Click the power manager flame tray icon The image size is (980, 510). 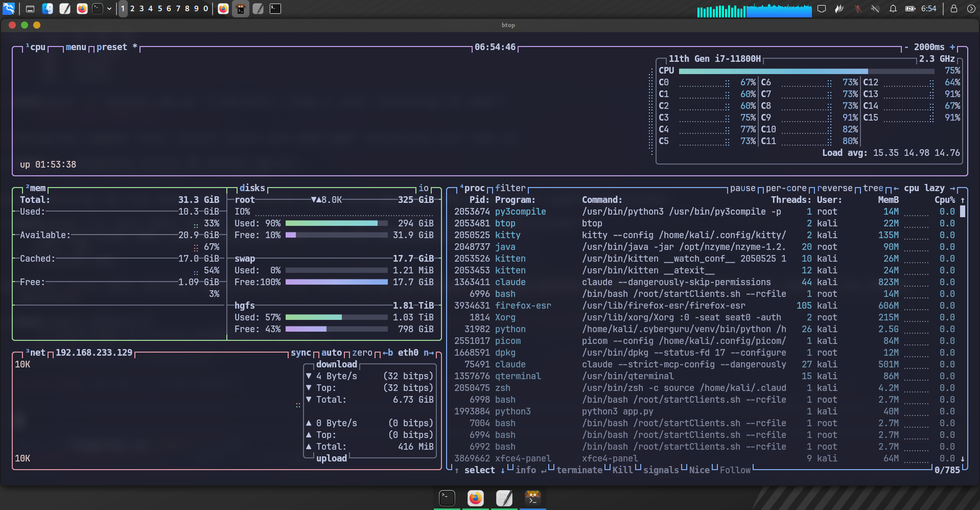[x=839, y=9]
